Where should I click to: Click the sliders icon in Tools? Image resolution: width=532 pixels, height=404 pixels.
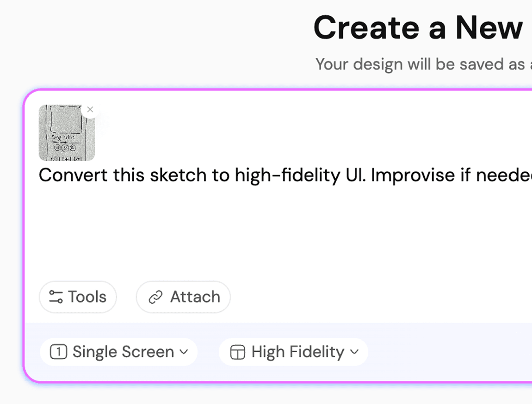click(x=56, y=297)
